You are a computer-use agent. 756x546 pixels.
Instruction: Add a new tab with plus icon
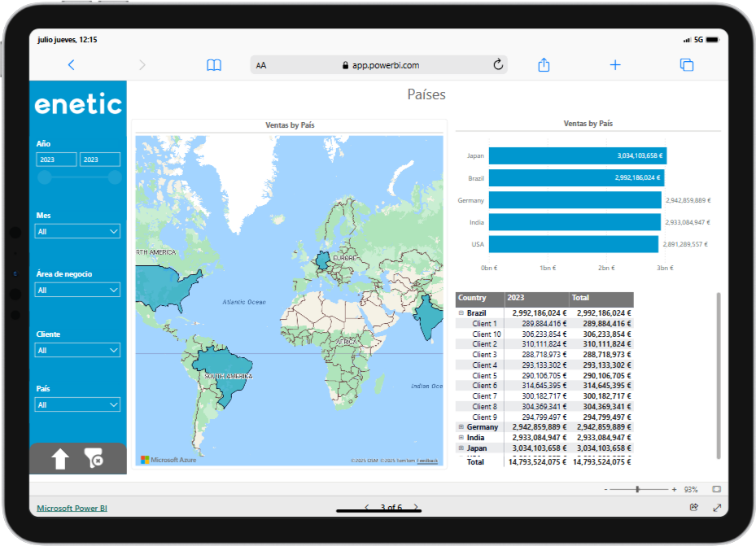(x=615, y=64)
